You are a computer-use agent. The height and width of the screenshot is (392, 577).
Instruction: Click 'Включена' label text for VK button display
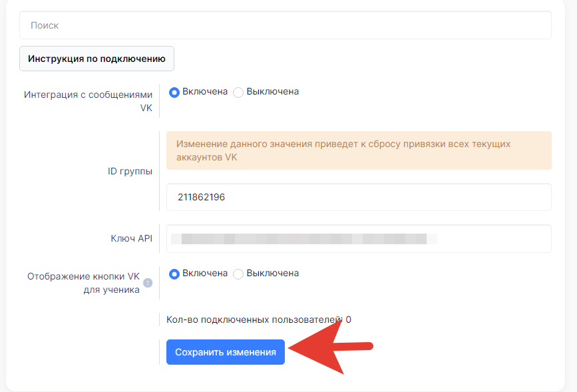pyautogui.click(x=205, y=274)
